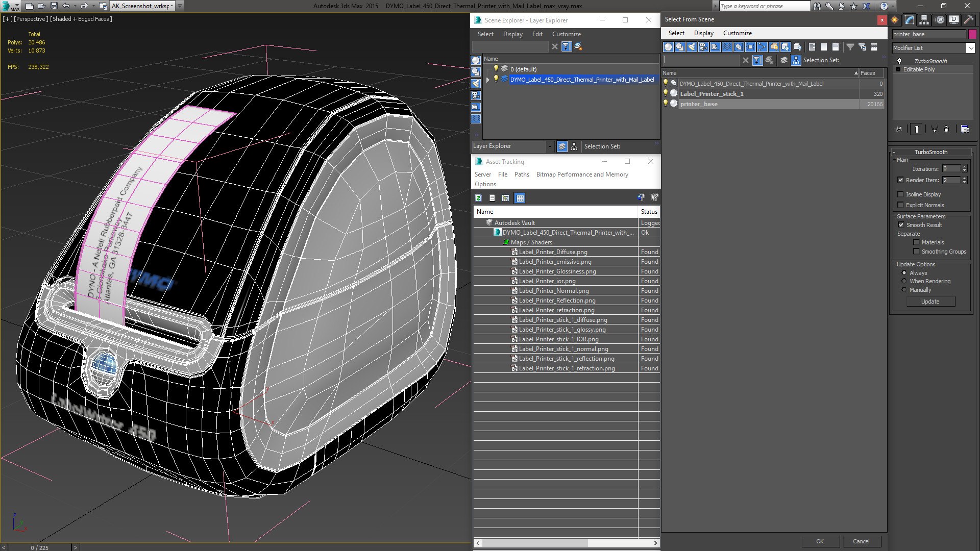980x551 pixels.
Task: Click Remove Modifier trash icon in stack
Action: point(947,129)
